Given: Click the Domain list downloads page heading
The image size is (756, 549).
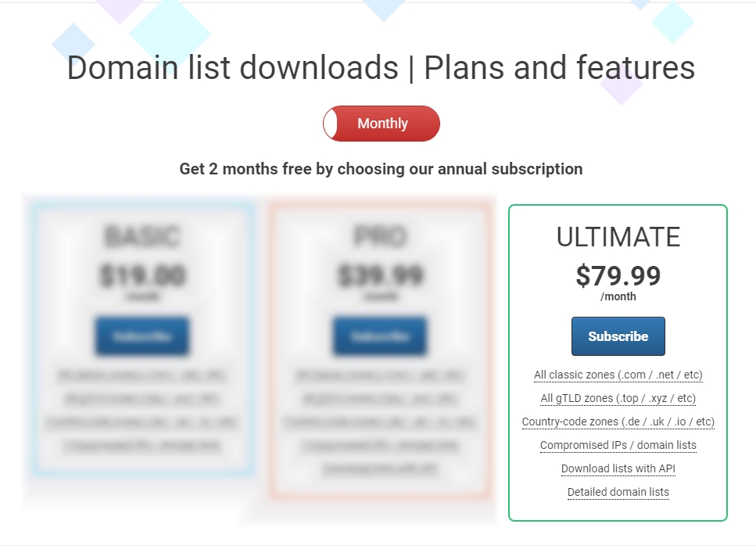Looking at the screenshot, I should tap(381, 68).
